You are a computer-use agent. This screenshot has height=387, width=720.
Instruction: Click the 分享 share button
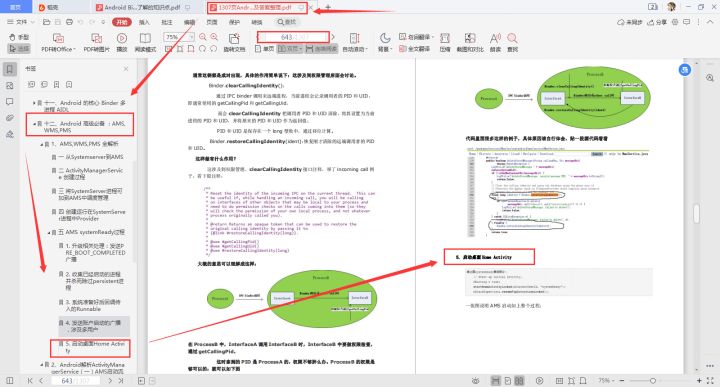657,22
